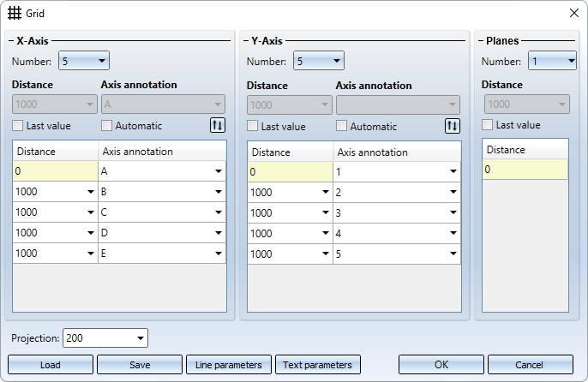Enable X-Axis Last value checkbox
The height and width of the screenshot is (382, 588).
pyautogui.click(x=18, y=126)
